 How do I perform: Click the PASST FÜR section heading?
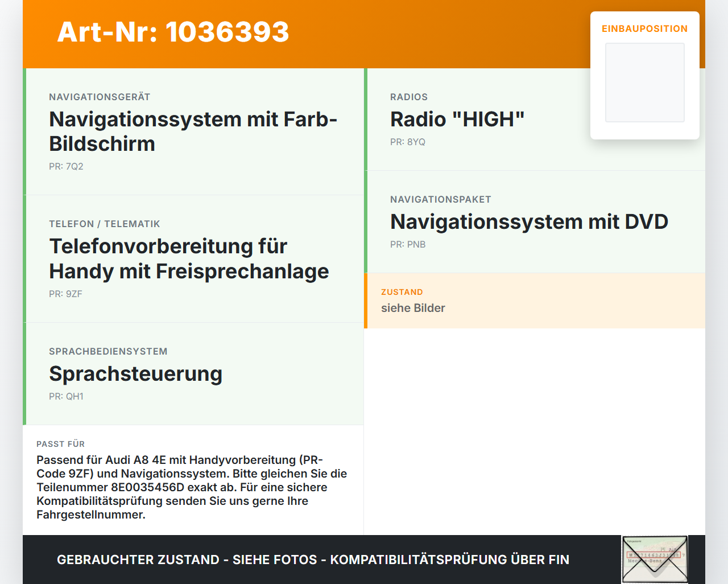[x=60, y=444]
